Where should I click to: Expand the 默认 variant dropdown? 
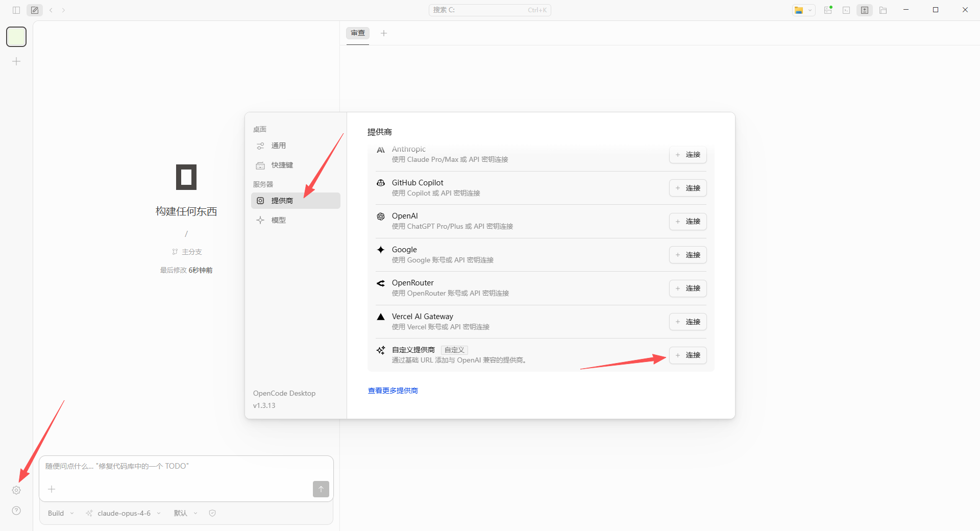pyautogui.click(x=185, y=513)
